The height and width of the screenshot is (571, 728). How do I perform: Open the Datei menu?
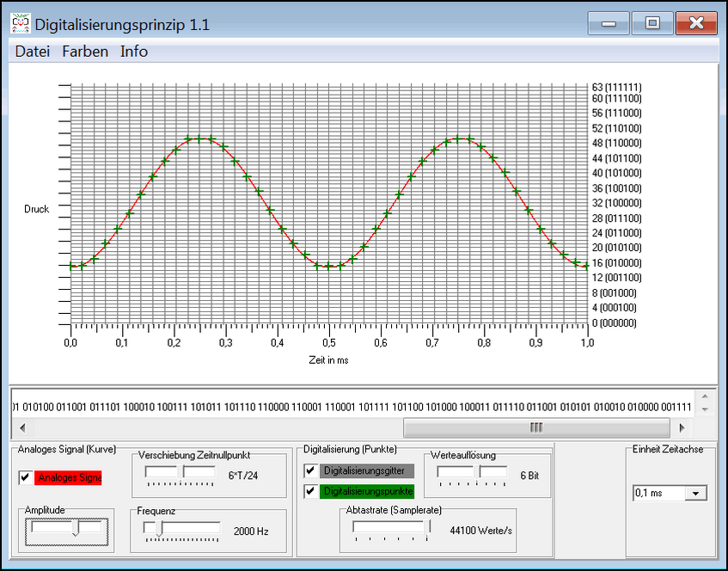click(x=33, y=51)
